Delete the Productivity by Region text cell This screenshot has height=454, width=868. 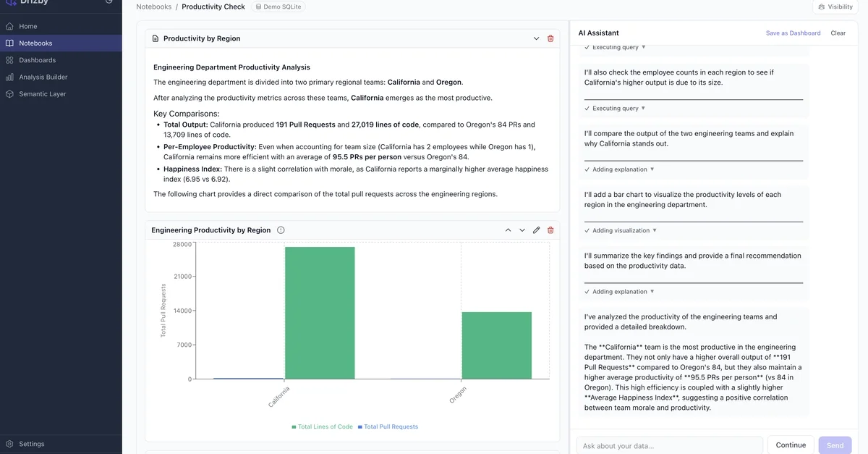pos(550,38)
